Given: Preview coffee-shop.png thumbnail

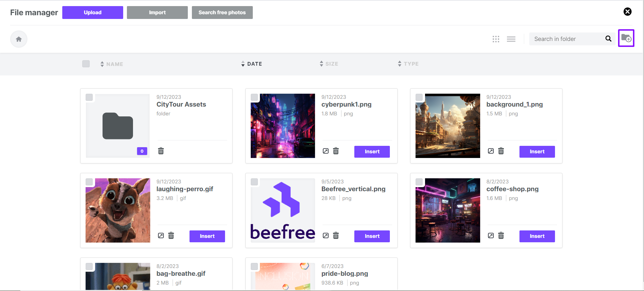Looking at the screenshot, I should pos(448,210).
